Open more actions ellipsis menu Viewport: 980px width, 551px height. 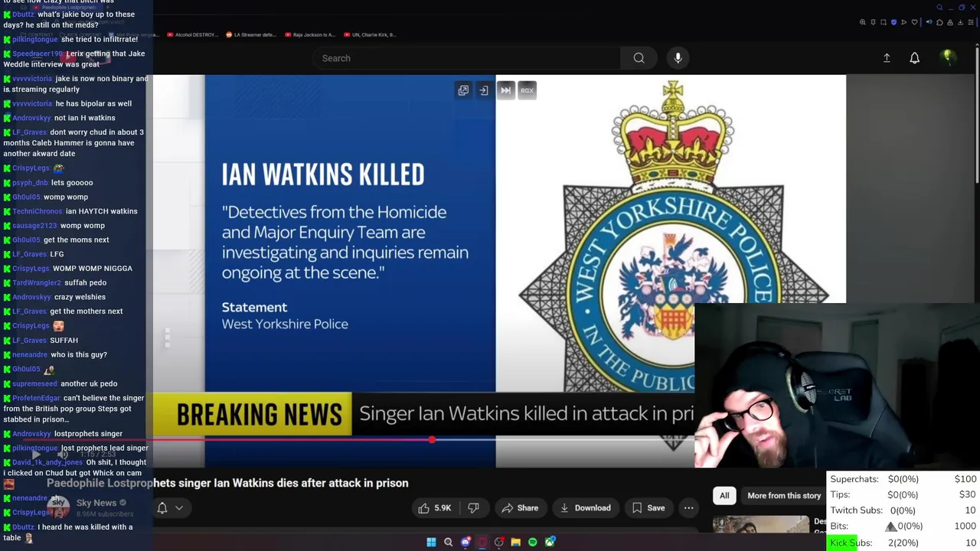click(688, 508)
